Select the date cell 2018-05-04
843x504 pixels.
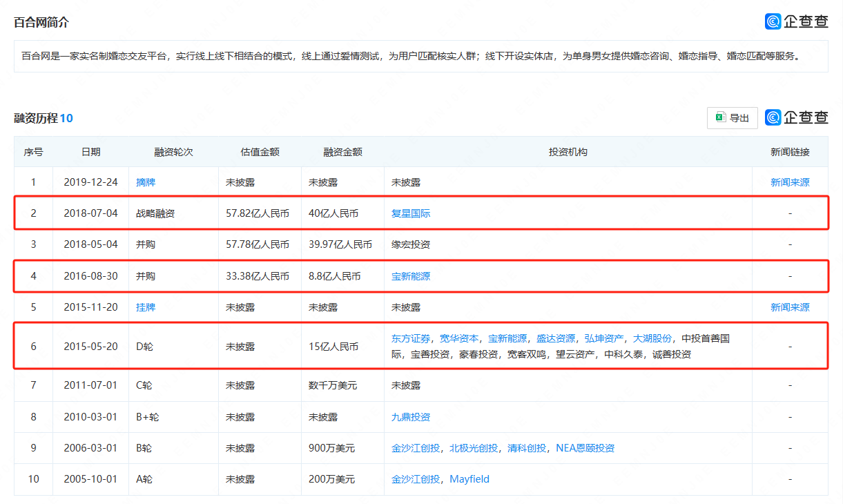point(90,244)
